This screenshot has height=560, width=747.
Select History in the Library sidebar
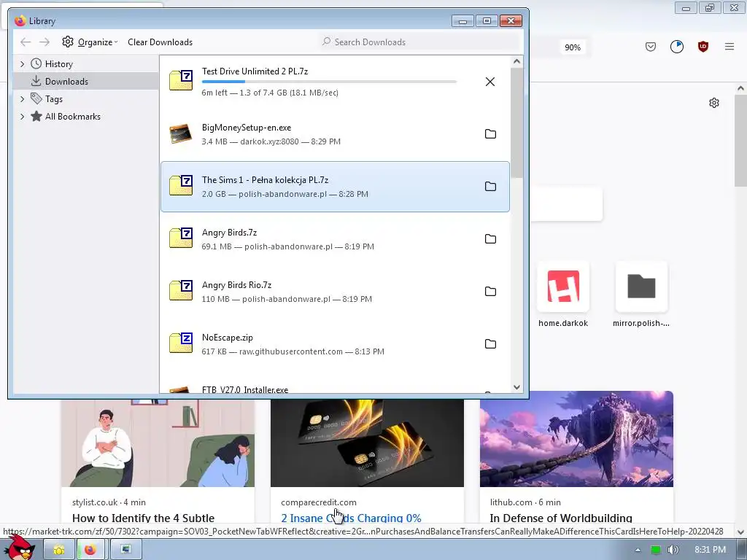58,64
